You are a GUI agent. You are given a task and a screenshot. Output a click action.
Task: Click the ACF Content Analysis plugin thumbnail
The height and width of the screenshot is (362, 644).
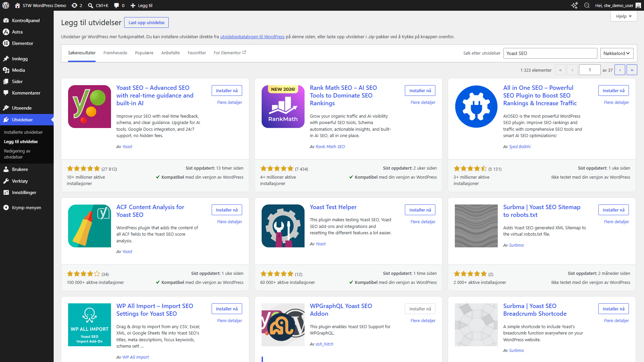click(x=90, y=226)
